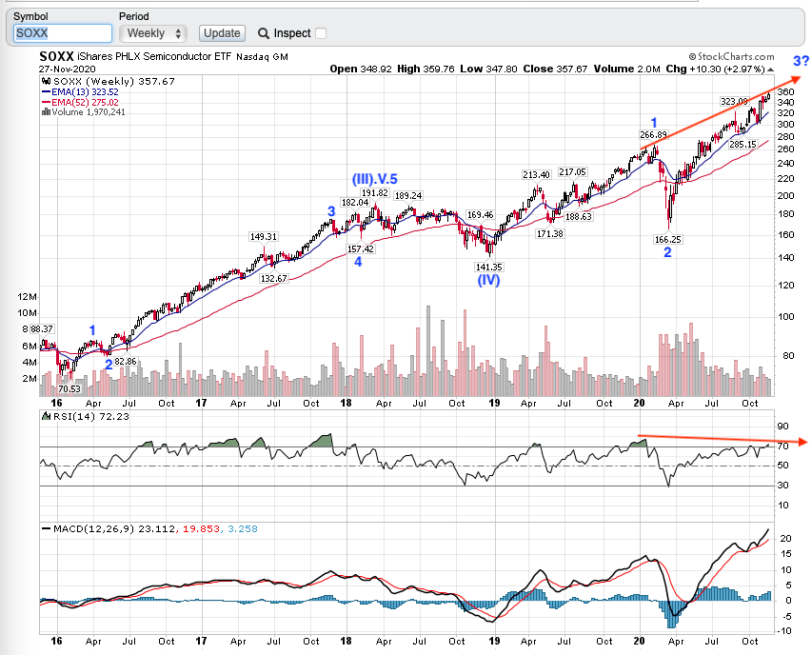Click the volume bars legend icon
812x655 pixels.
pos(44,112)
